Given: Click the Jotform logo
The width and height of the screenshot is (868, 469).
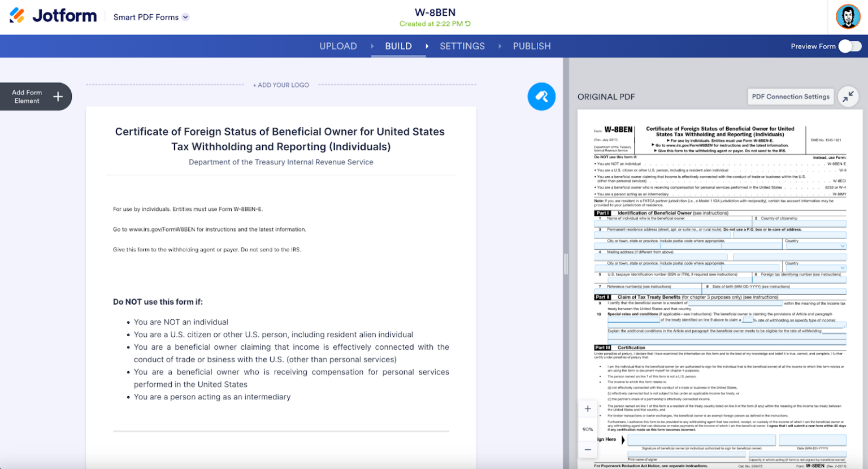Looking at the screenshot, I should (x=53, y=15).
